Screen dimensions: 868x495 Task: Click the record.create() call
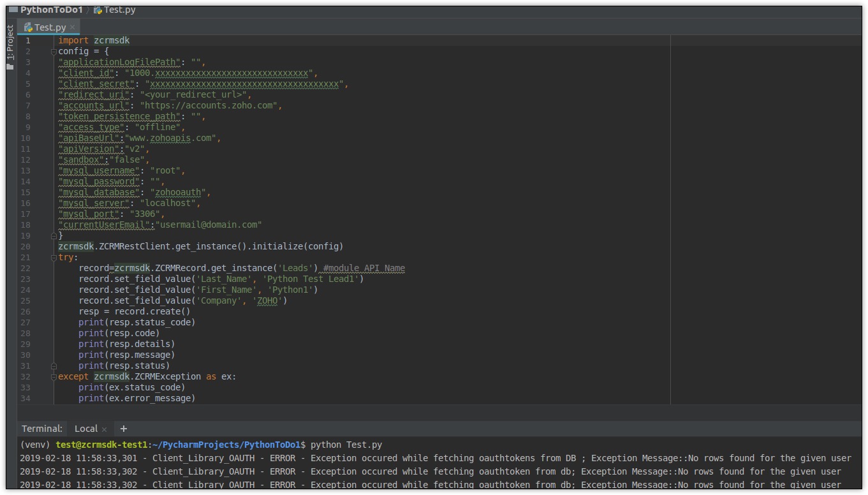pos(152,311)
